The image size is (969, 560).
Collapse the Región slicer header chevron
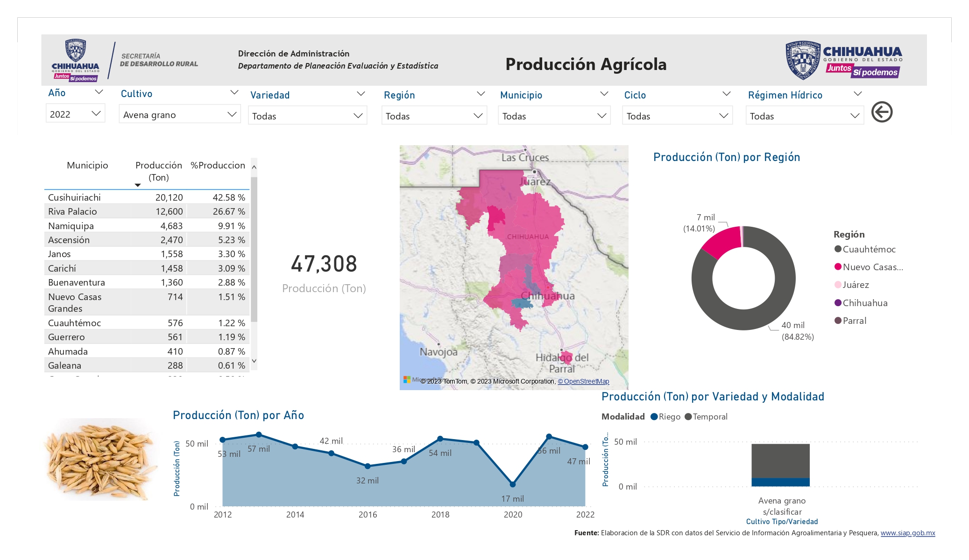(481, 94)
